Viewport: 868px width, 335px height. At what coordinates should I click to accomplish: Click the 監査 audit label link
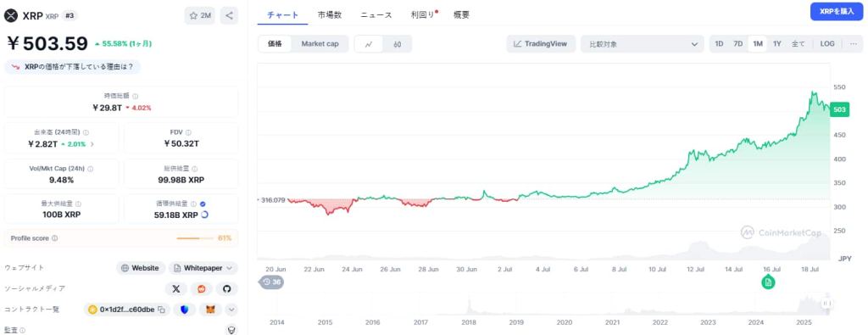11,330
